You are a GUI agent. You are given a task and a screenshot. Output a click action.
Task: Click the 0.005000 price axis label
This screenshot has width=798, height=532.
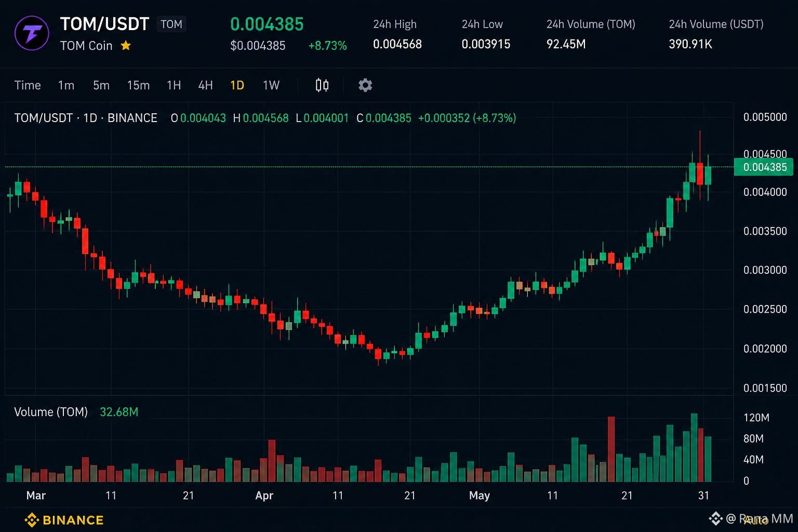tap(765, 117)
